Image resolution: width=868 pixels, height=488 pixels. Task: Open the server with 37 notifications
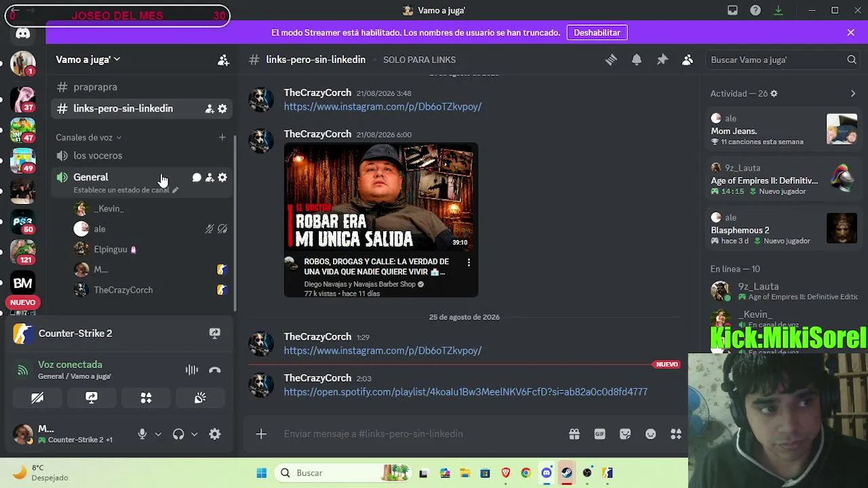[x=23, y=99]
